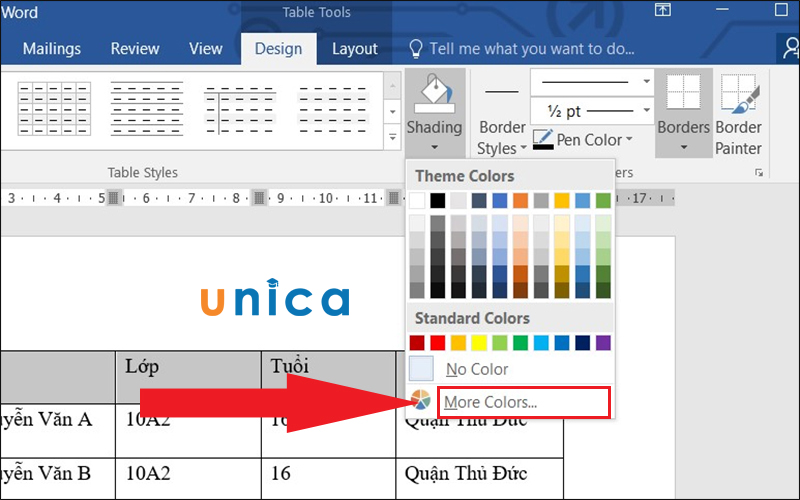
Task: Open the Borders group dialog launcher
Action: [x=759, y=173]
